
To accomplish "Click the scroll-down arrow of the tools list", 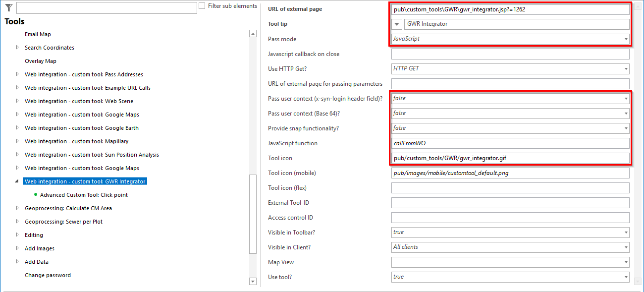I will point(253,281).
